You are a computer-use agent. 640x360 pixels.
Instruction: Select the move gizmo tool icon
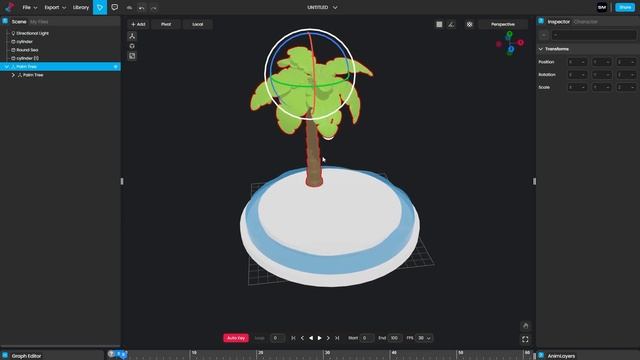[132, 36]
